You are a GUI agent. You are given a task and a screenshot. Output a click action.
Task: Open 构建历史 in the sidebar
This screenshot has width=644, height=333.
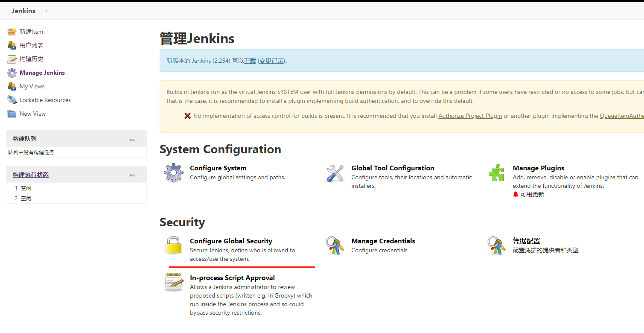32,59
